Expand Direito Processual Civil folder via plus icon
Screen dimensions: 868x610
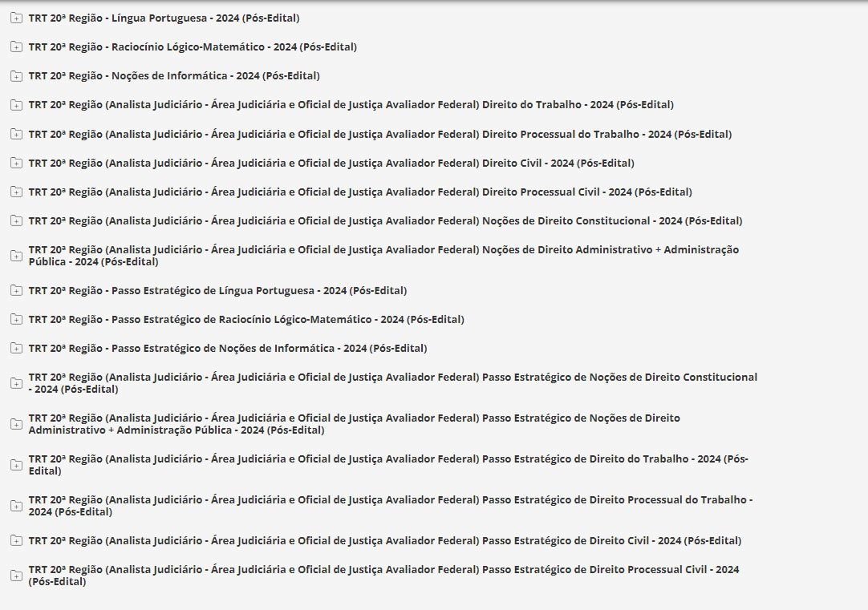16,192
